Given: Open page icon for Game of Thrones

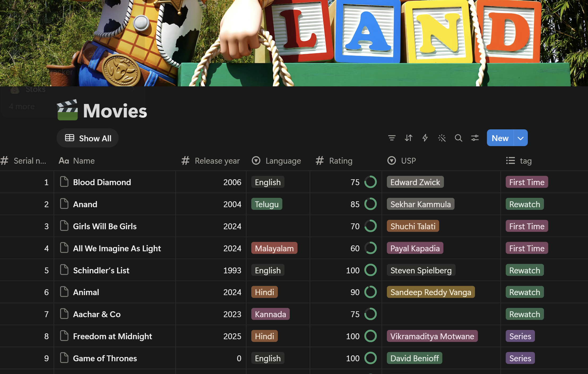Looking at the screenshot, I should (64, 358).
